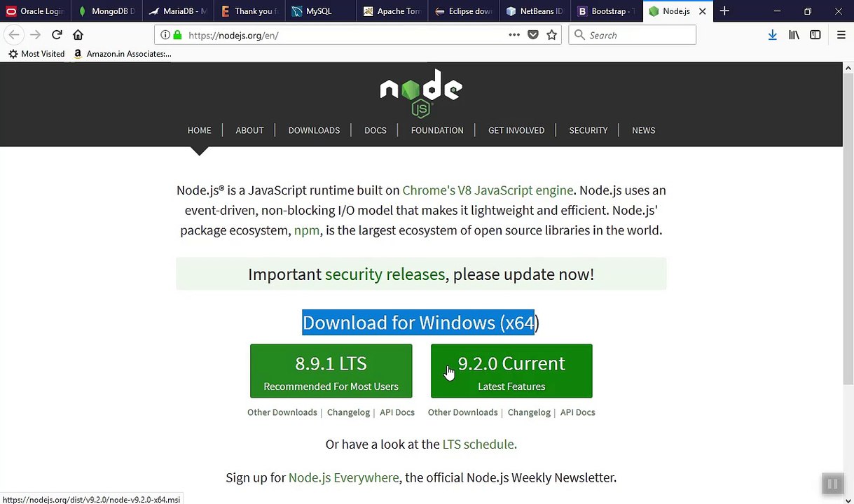Switch to the NetBeans IDE tab
854x504 pixels.
pos(535,11)
